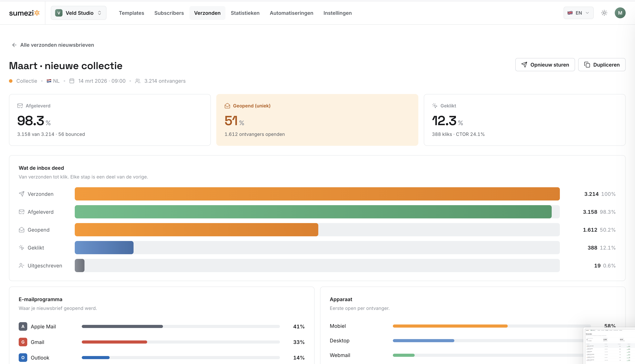Click the Gmail G icon
Viewport: 635px width, 364px height.
point(23,342)
